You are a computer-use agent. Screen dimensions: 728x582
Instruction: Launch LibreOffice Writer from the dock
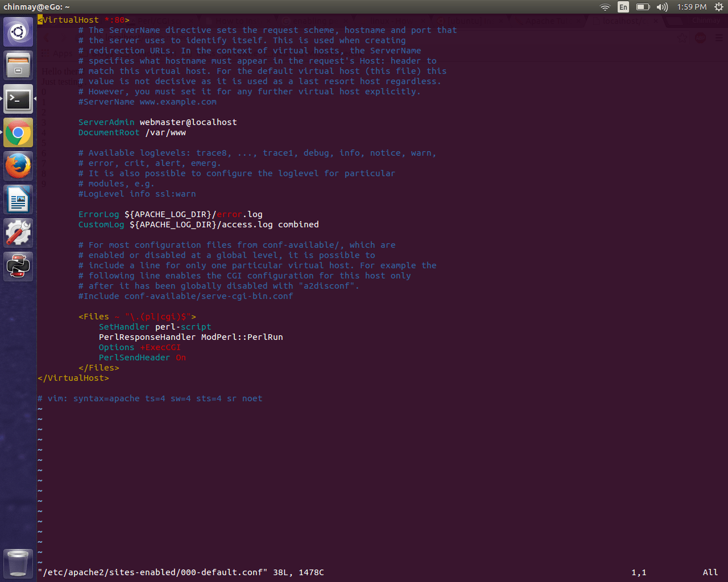tap(18, 199)
